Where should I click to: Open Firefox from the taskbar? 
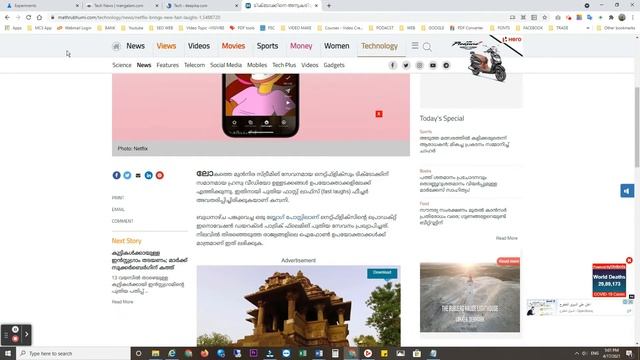point(204,353)
